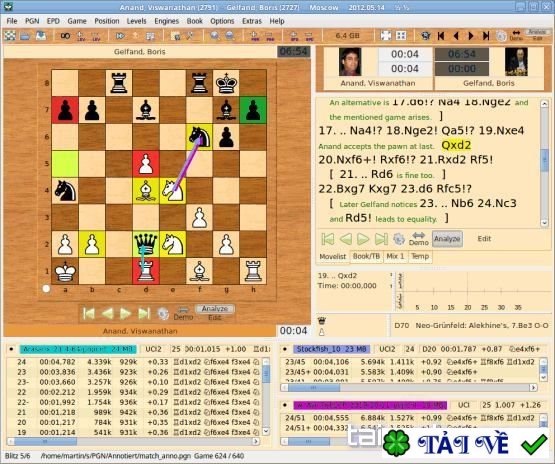Start a new game with chessboard icon
This screenshot has height=464, width=555.
[x=10, y=36]
